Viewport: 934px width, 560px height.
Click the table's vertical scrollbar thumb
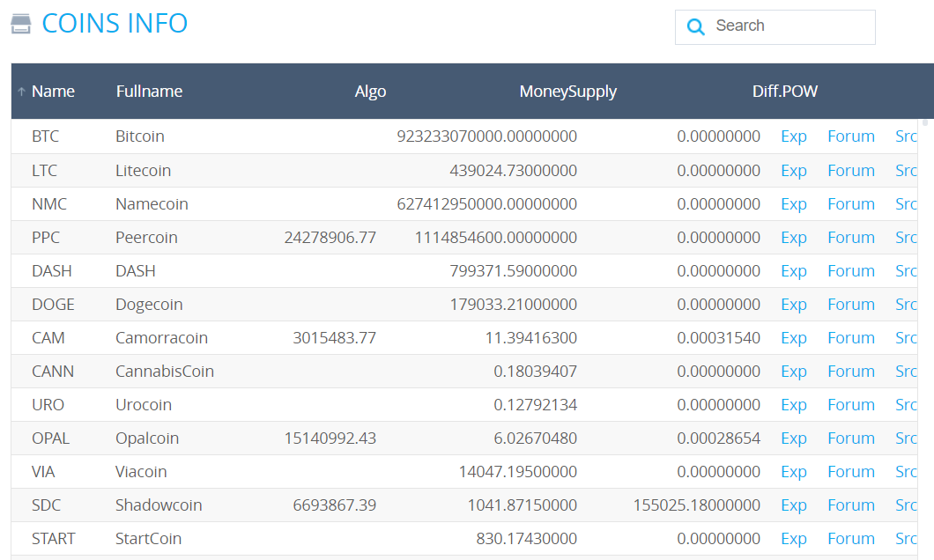[x=924, y=124]
